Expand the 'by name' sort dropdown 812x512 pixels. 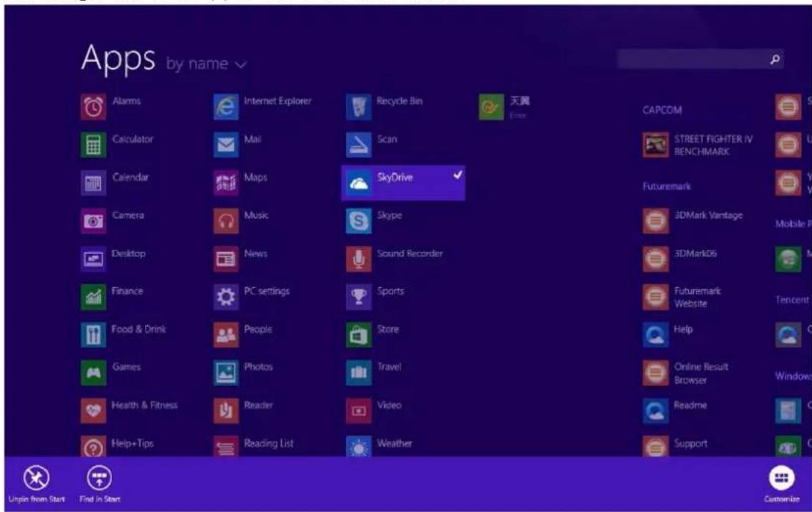(206, 64)
